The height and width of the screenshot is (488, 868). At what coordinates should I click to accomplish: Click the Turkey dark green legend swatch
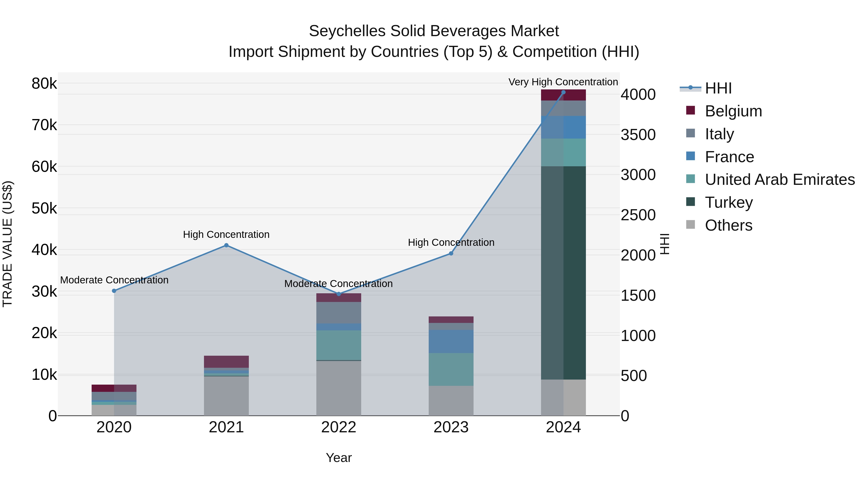point(691,201)
